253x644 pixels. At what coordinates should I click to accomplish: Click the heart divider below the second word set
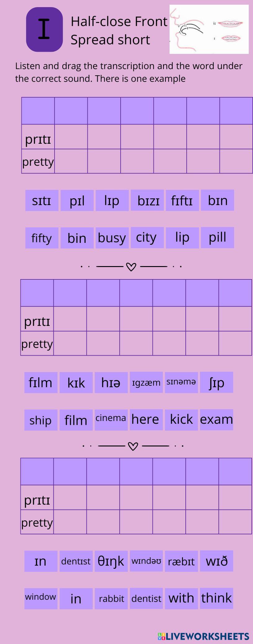coord(133,446)
